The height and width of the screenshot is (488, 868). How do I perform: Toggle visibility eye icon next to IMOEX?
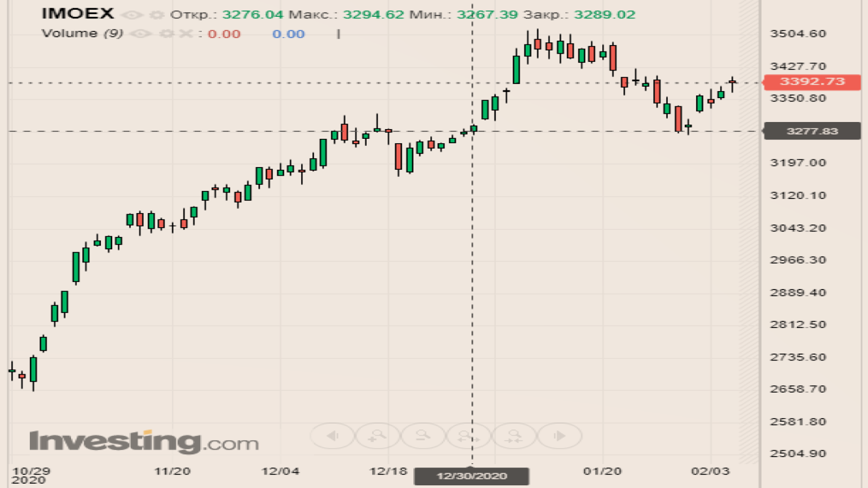132,15
